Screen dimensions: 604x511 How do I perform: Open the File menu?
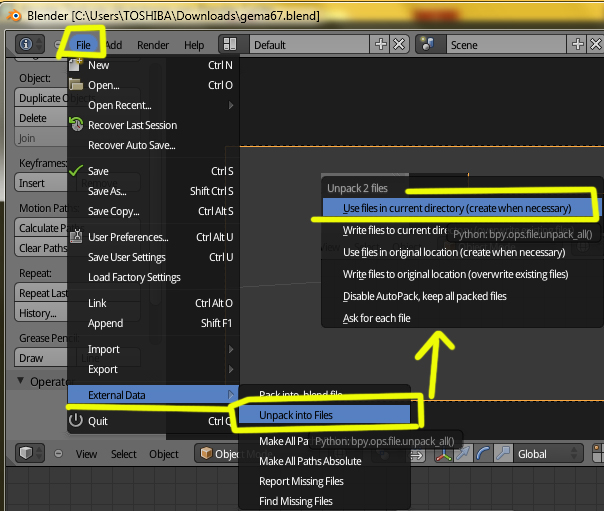[83, 45]
